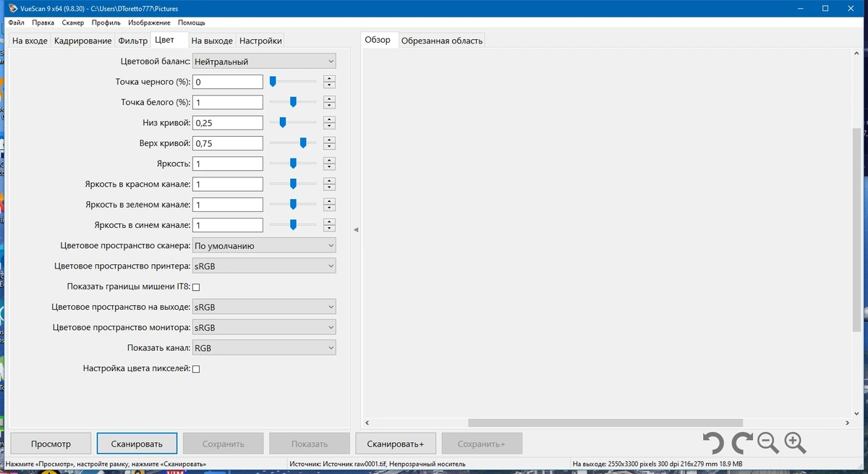868x474 pixels.
Task: Decrease Верх кривой with stepper down arrow
Action: [x=330, y=147]
